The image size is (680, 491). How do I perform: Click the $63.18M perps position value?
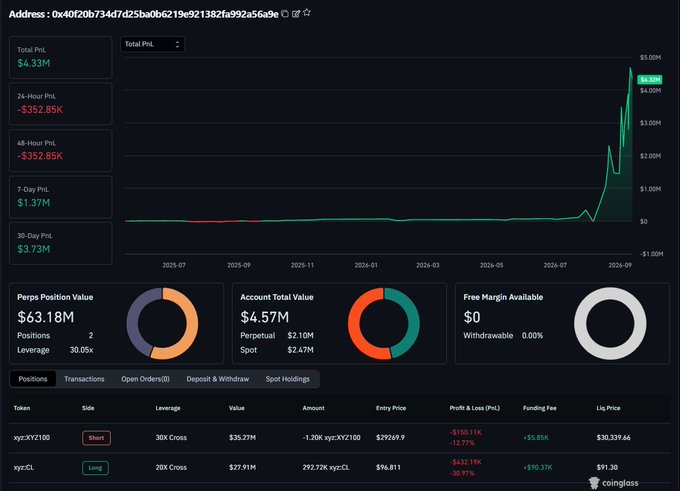click(46, 317)
